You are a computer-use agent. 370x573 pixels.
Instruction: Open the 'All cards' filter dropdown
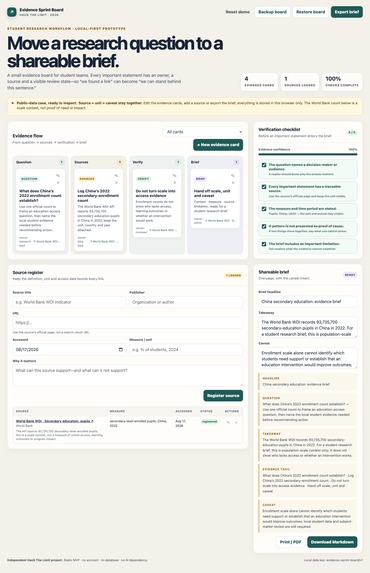click(204, 132)
